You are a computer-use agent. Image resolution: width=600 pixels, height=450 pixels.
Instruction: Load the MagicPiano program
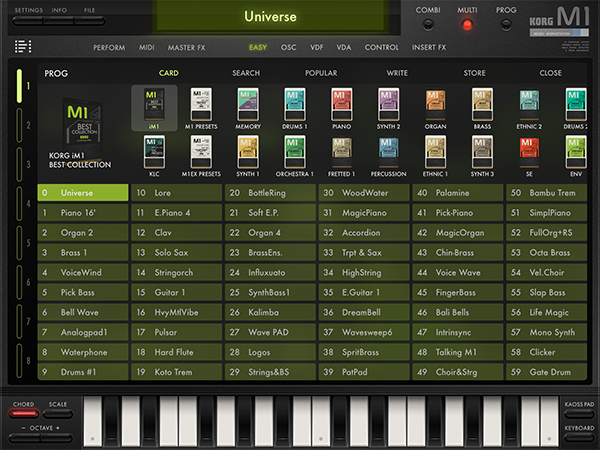[365, 211]
